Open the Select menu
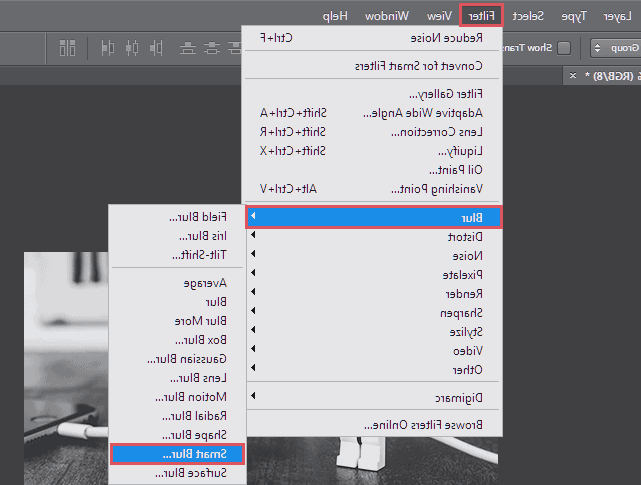641x485 pixels. point(528,16)
